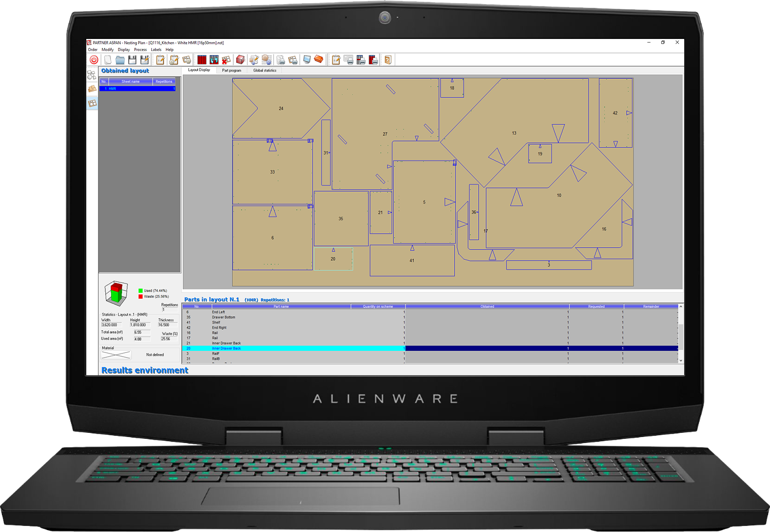Select the End Left part row
The image size is (770, 532).
click(x=430, y=312)
